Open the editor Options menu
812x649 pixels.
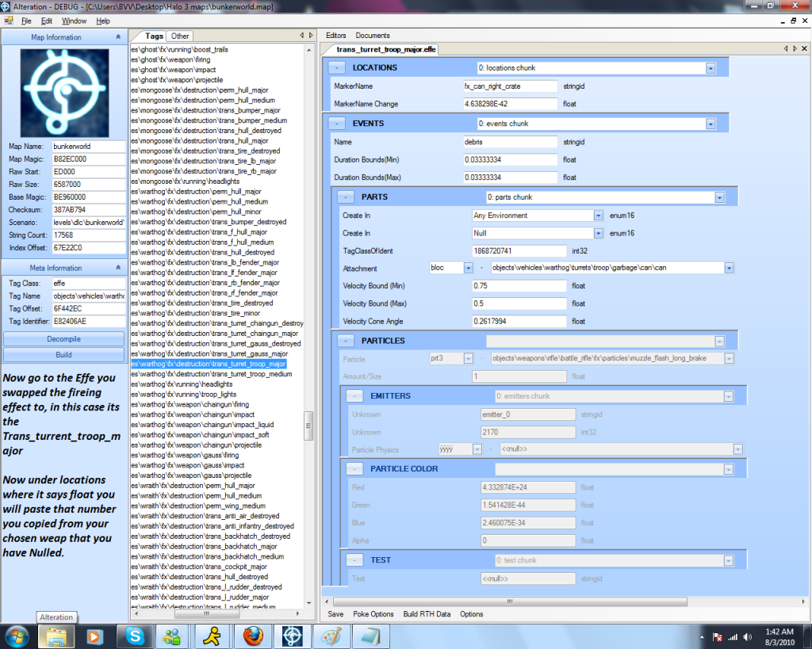click(471, 614)
